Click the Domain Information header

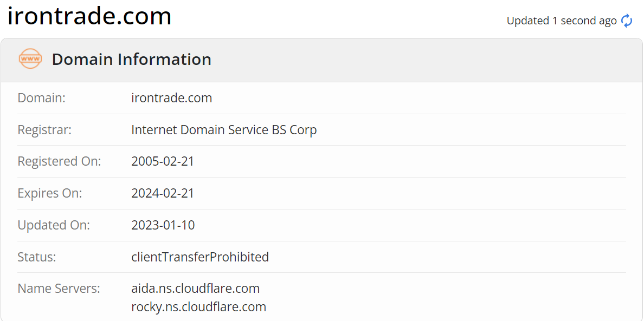[x=131, y=59]
